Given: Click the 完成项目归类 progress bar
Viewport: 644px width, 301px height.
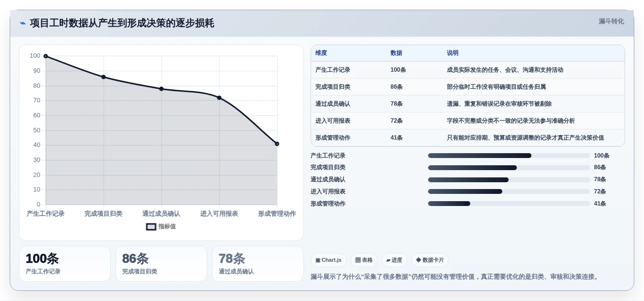Looking at the screenshot, I should point(509,168).
